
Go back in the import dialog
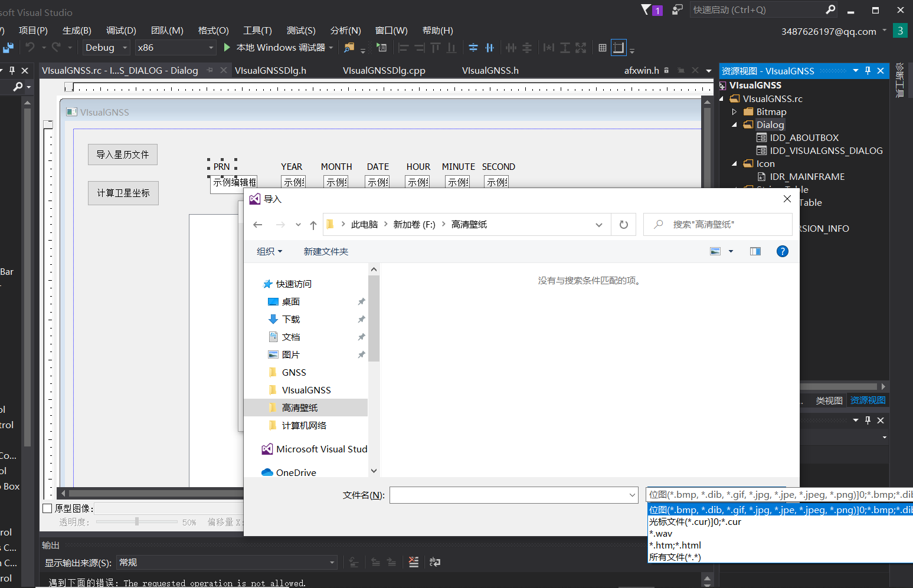(258, 225)
